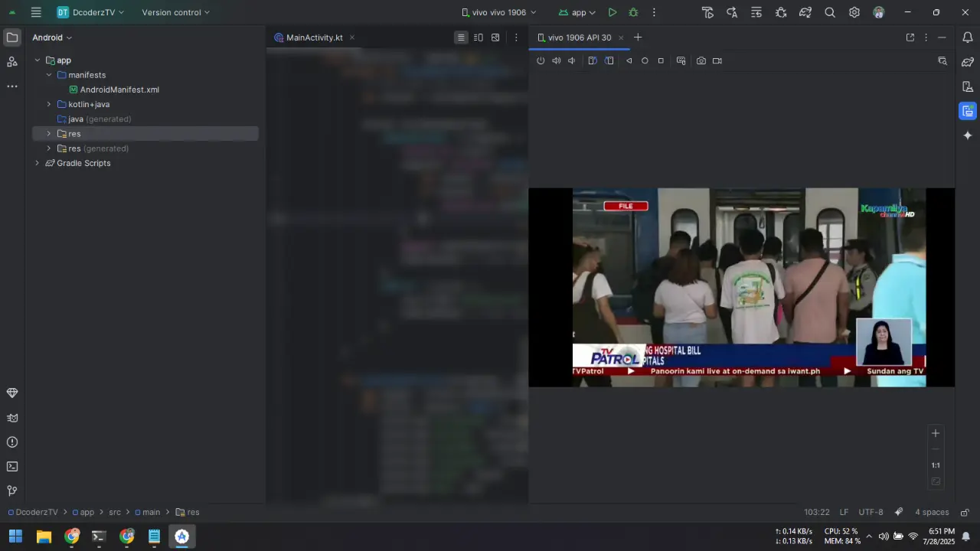Open the Running Devices panel in a window
The image size is (980, 551).
(910, 37)
